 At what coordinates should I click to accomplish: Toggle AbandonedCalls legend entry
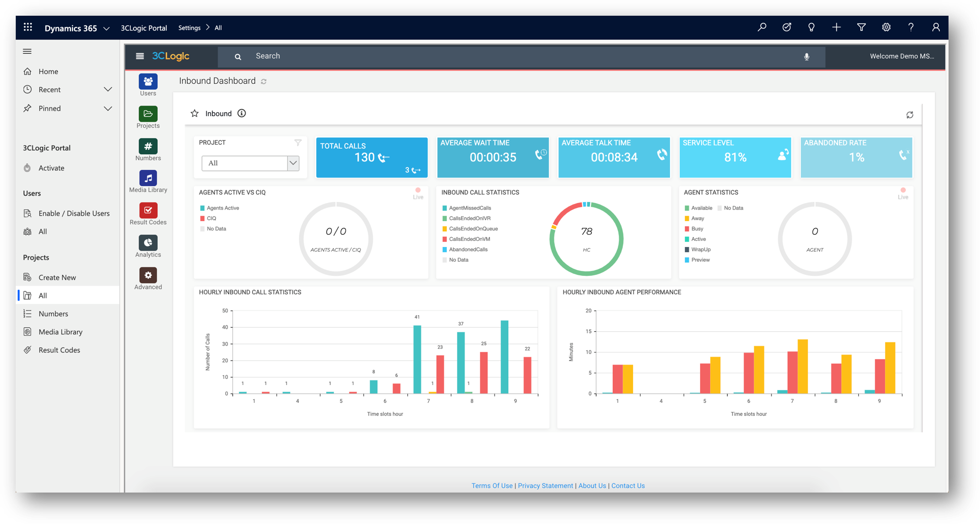pyautogui.click(x=465, y=250)
